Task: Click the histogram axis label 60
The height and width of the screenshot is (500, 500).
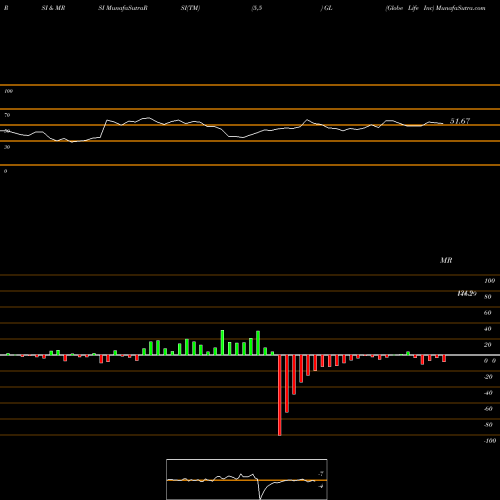Action: (x=488, y=313)
